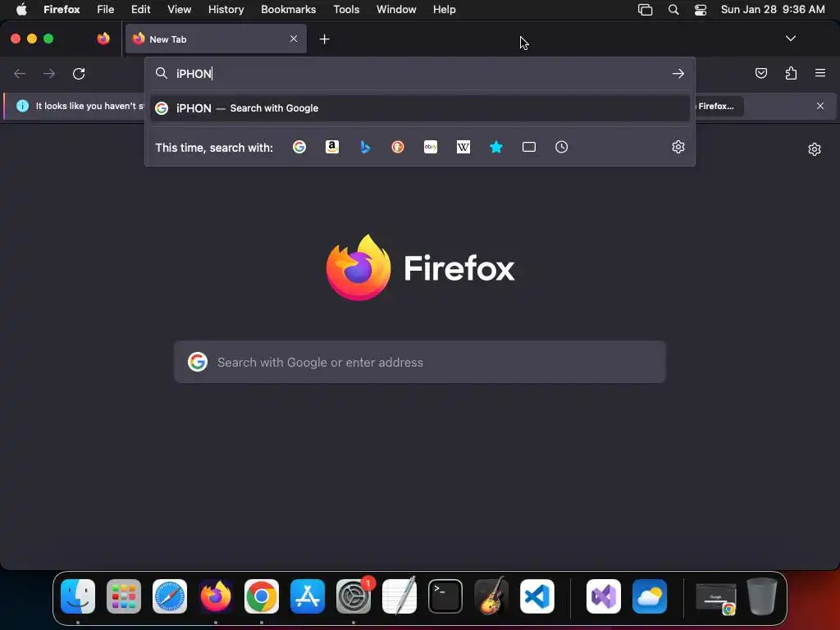Dismiss the notification bar

click(x=820, y=106)
